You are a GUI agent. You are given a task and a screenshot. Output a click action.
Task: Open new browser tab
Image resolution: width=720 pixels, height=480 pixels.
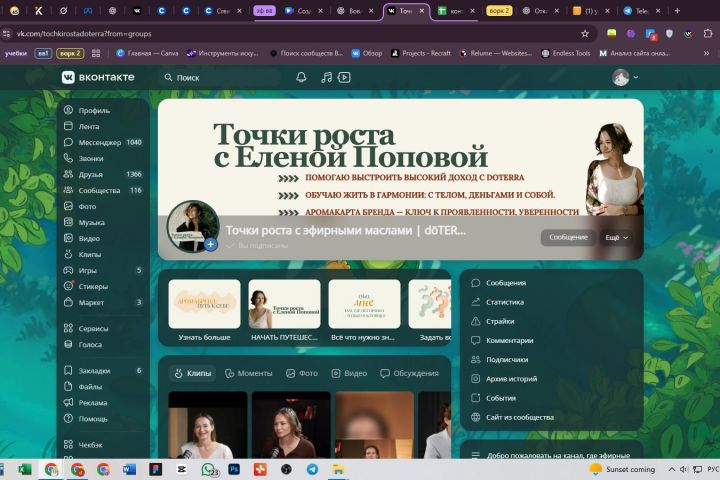[677, 11]
